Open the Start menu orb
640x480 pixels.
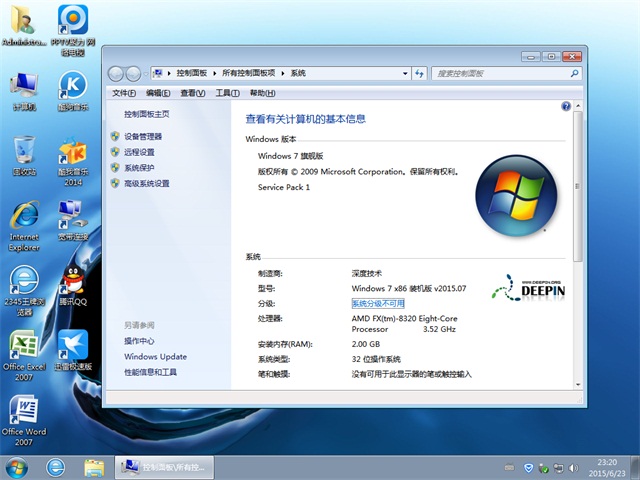click(17, 467)
